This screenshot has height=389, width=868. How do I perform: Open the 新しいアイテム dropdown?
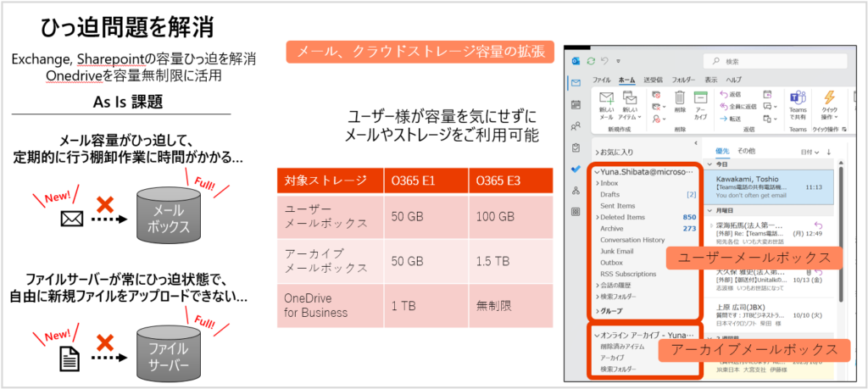pyautogui.click(x=630, y=105)
